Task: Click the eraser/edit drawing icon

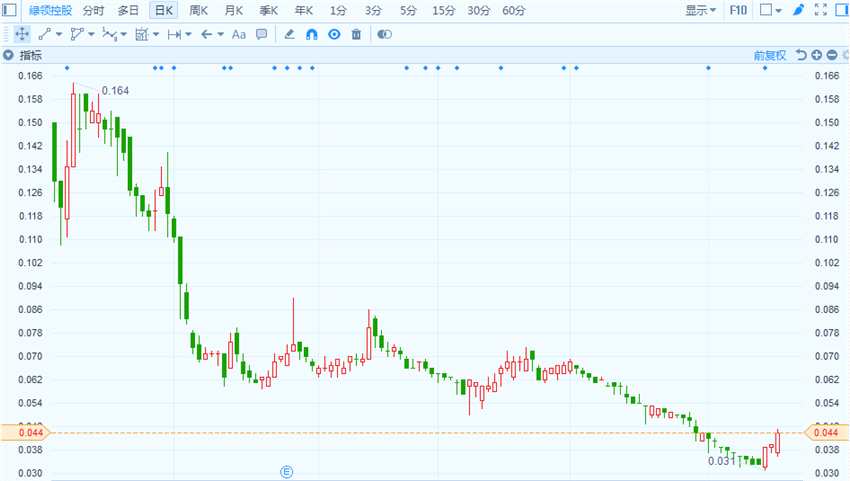Action: coord(289,34)
